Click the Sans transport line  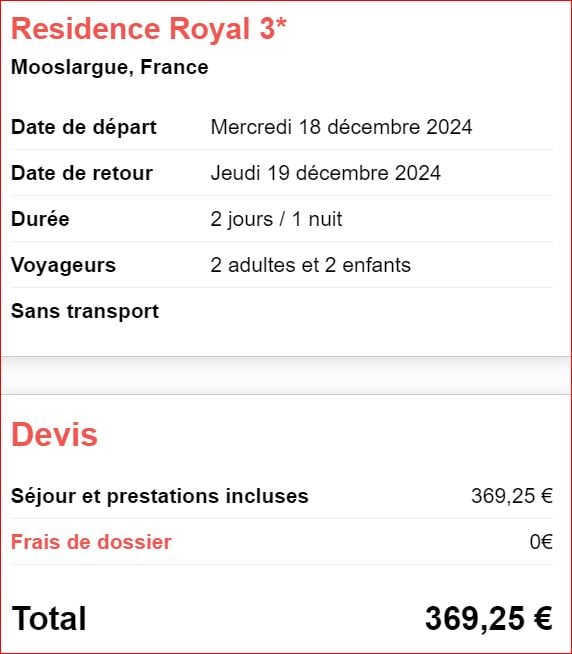pos(85,311)
